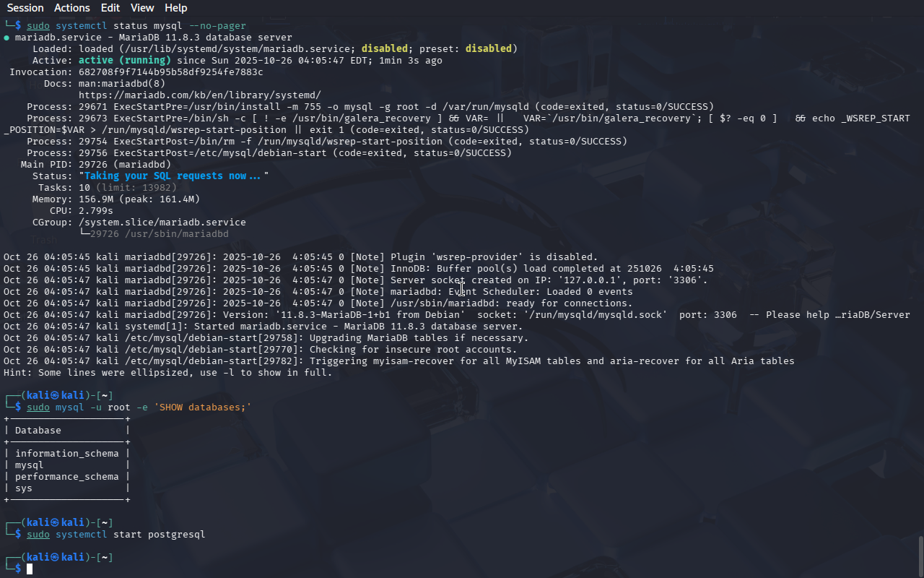Open the Session menu
This screenshot has width=924, height=578.
(x=25, y=8)
